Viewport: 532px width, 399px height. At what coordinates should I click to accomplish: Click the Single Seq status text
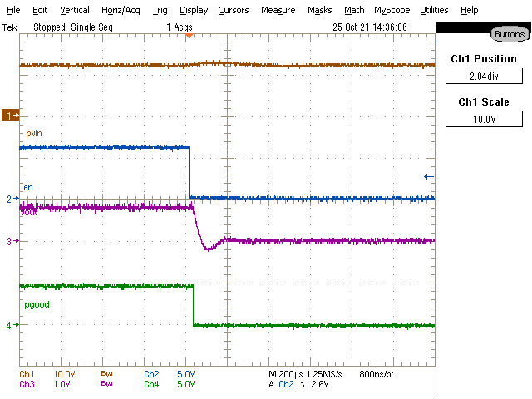(91, 27)
